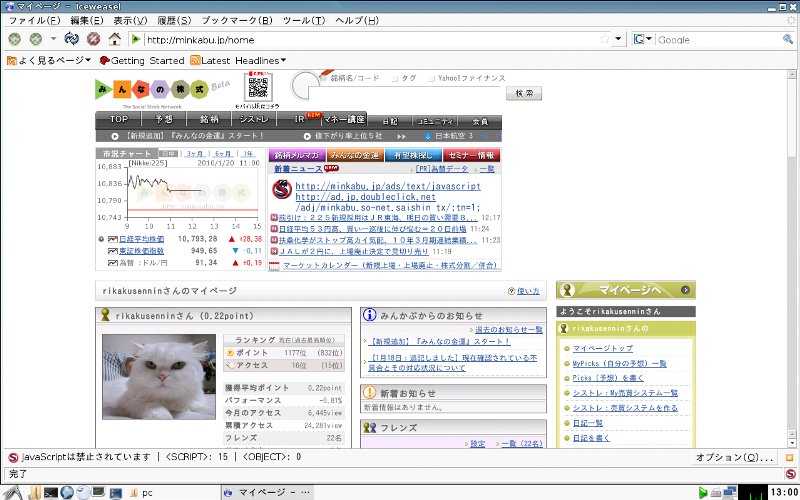Select the Yahoo!ファイナンス search option
800x500 pixels.
pyautogui.click(x=431, y=78)
